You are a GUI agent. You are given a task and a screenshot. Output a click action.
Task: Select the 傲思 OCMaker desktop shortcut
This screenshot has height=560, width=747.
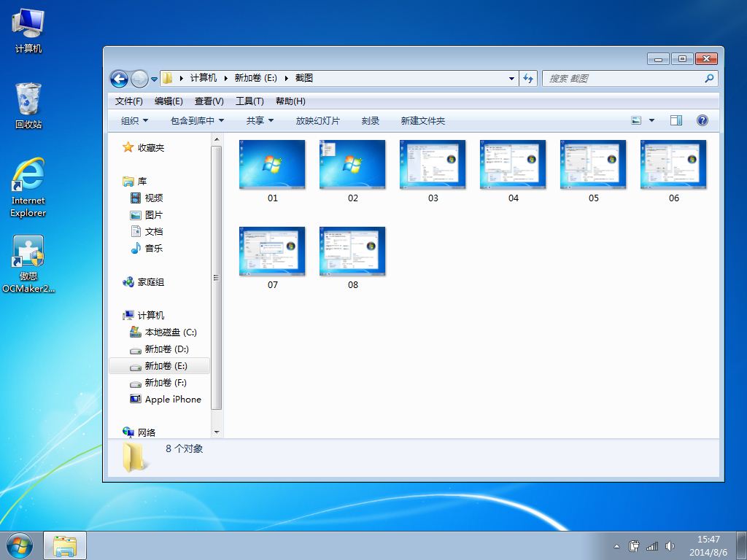(28, 264)
